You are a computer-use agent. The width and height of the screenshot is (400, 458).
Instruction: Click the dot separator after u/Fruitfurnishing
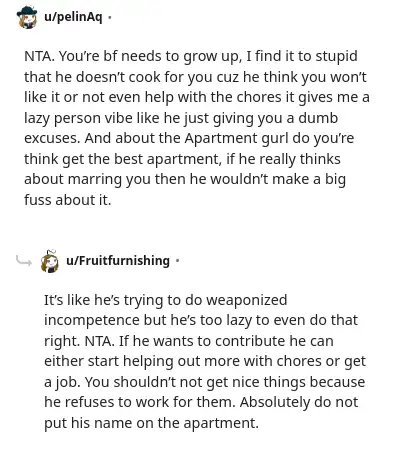click(177, 261)
